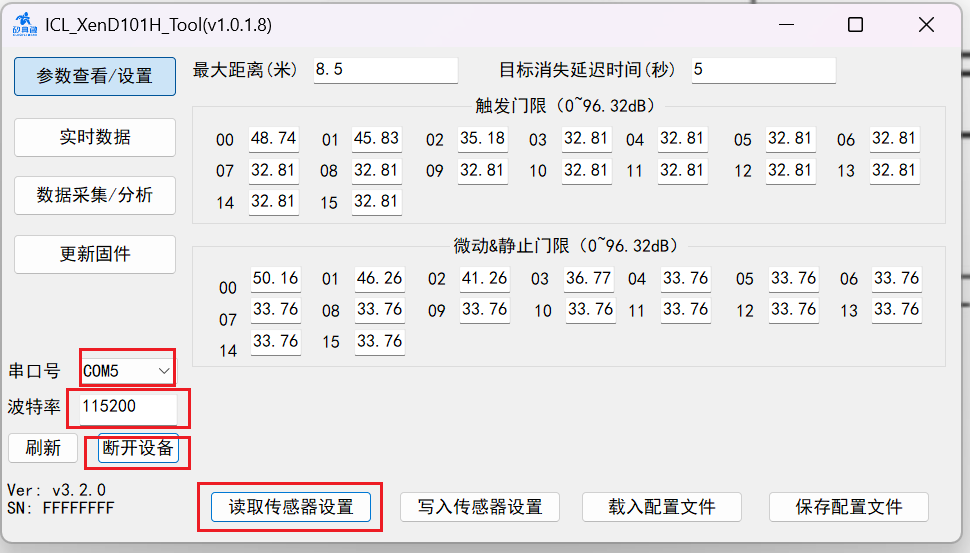
Task: Focus the 最大距离(米) input field
Action: [385, 70]
